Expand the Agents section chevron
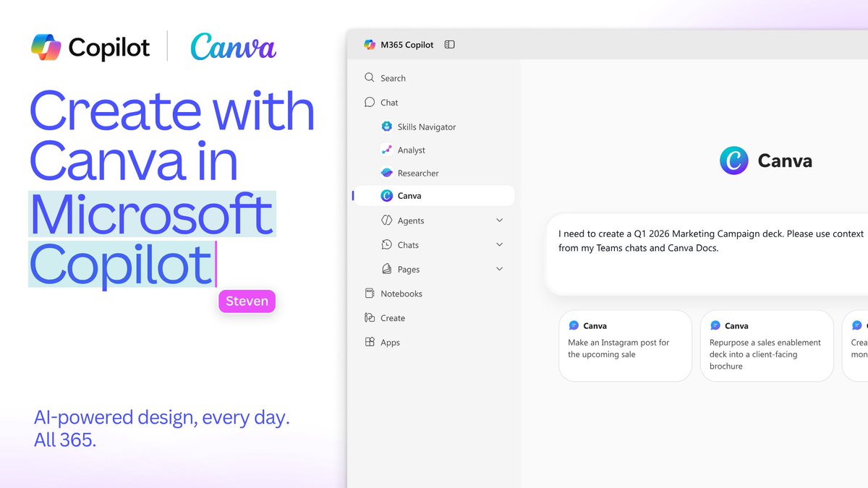The width and height of the screenshot is (868, 488). point(499,220)
